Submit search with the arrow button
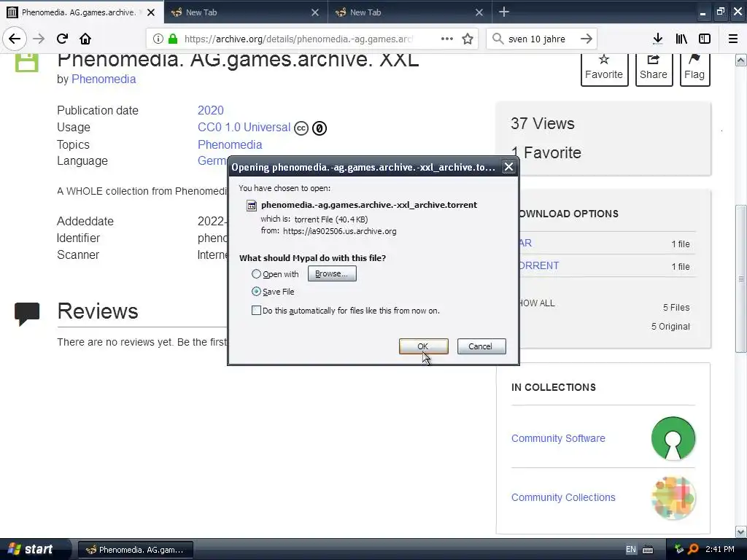This screenshot has width=747, height=560. pos(587,39)
